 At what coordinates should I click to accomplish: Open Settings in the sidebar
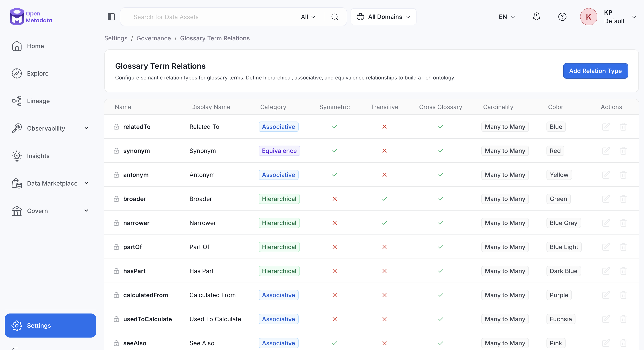(50, 326)
